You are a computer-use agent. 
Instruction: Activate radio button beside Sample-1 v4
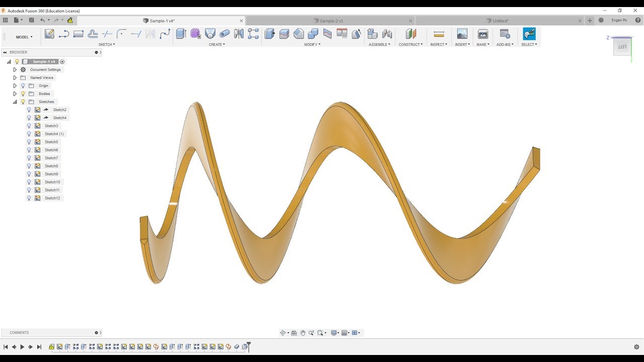tap(62, 61)
